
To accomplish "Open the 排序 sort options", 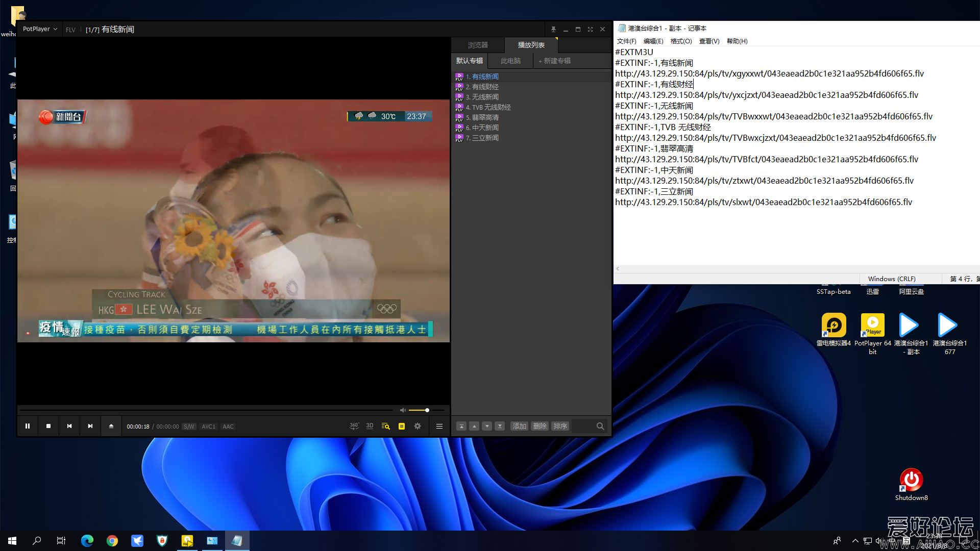I will point(560,426).
